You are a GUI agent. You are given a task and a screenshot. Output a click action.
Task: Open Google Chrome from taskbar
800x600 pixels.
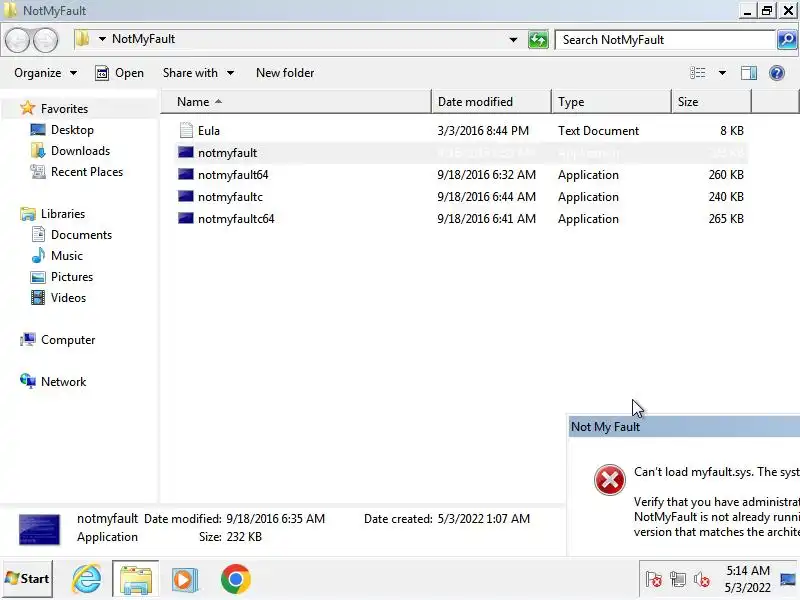[x=236, y=579]
